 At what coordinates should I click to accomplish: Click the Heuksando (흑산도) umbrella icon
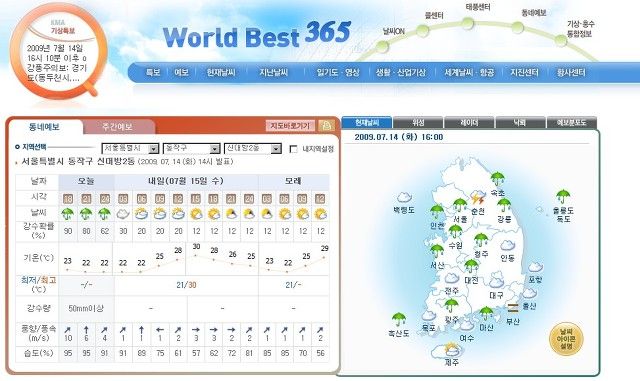(399, 319)
